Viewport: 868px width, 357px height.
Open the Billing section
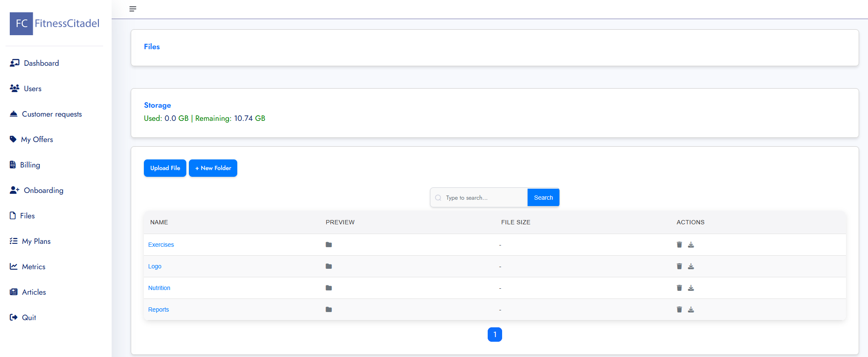[x=30, y=165]
